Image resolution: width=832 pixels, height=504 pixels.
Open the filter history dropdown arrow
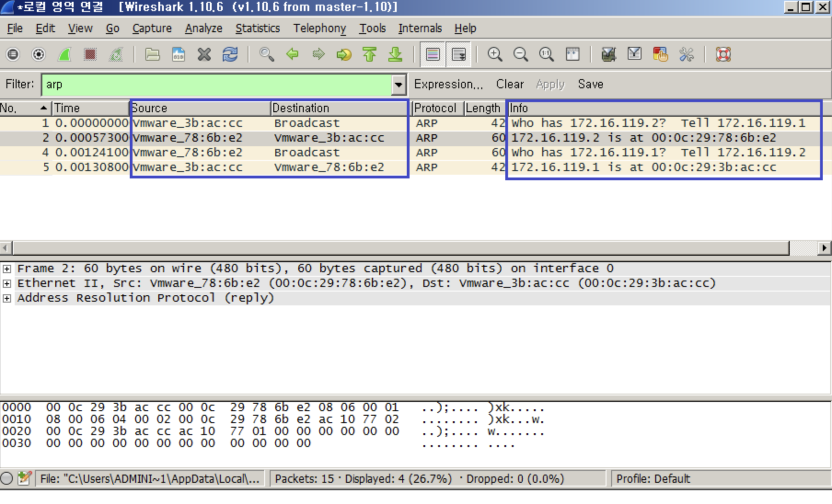(399, 85)
